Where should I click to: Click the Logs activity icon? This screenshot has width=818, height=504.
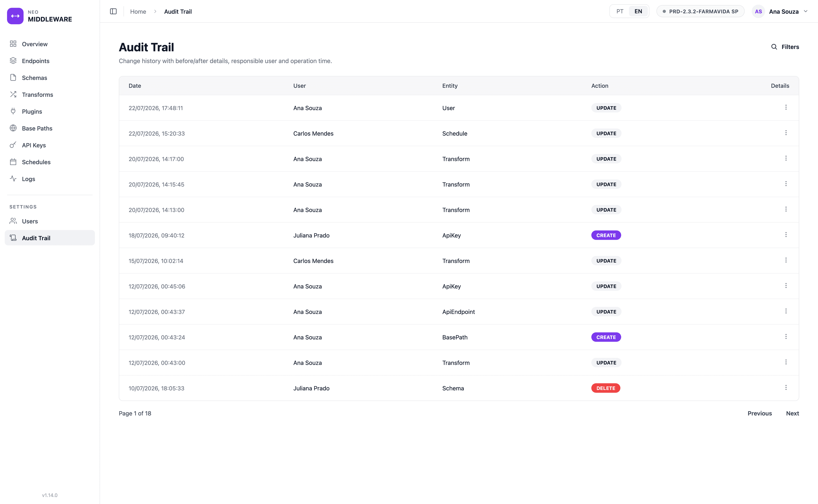pyautogui.click(x=13, y=179)
